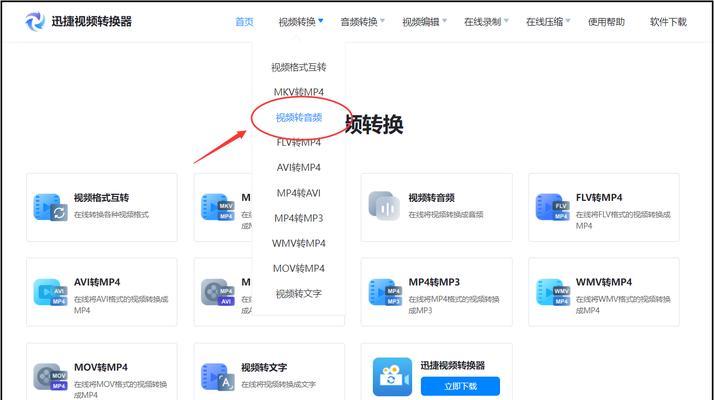Click the 在线将WMV格式的视频转换成MP4 description
714x400 pixels.
(x=623, y=305)
